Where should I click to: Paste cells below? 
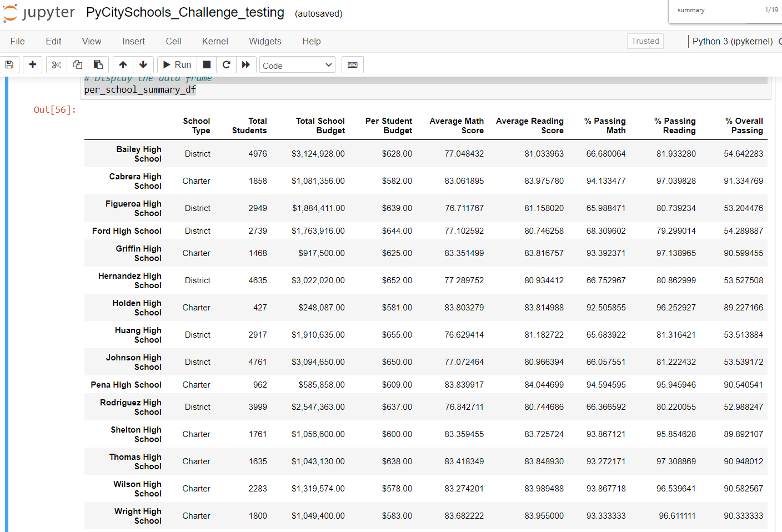[98, 65]
